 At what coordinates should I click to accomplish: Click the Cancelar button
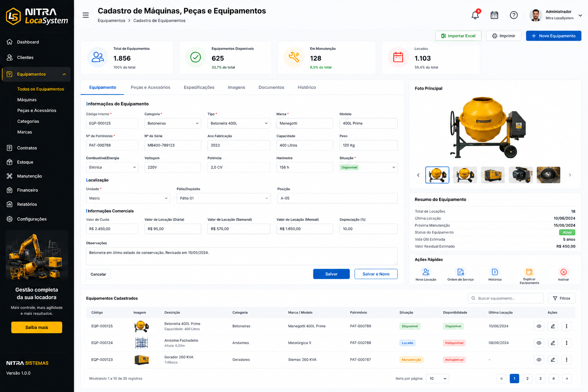pyautogui.click(x=98, y=274)
